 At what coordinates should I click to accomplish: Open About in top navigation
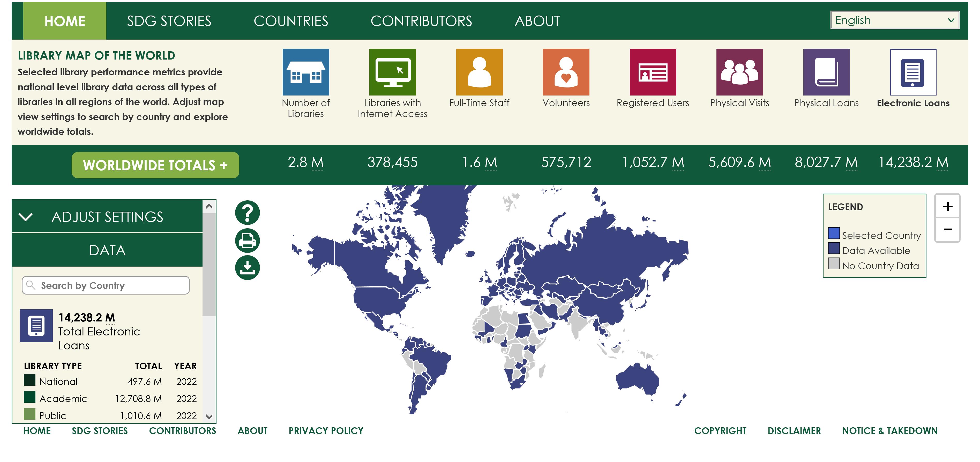537,21
